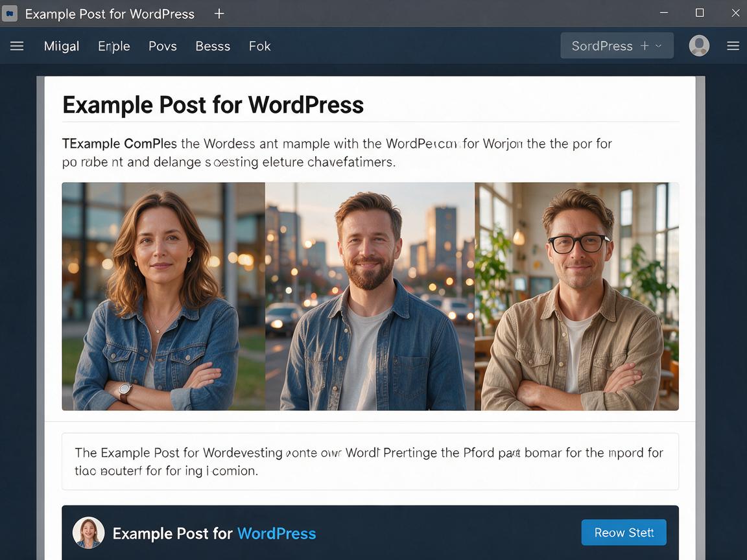Open the user avatar profile icon

699,46
